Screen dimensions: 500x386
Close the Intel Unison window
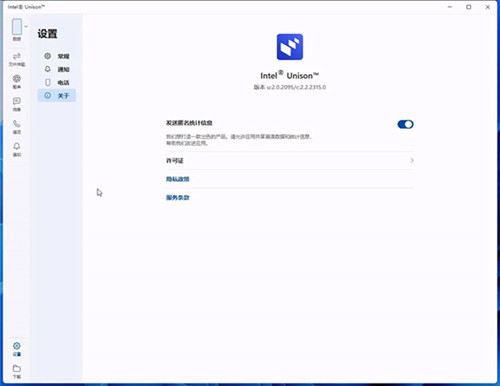point(487,7)
